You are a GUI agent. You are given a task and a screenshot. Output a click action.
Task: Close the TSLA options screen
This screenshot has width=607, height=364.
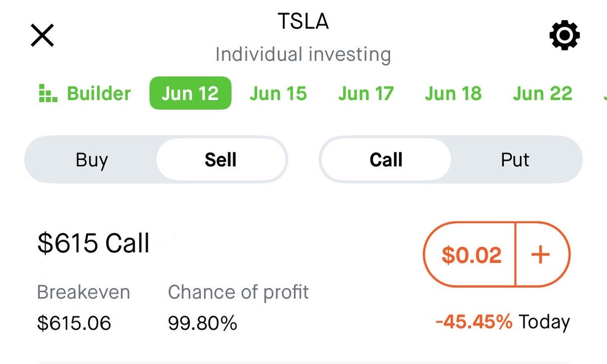tap(42, 36)
